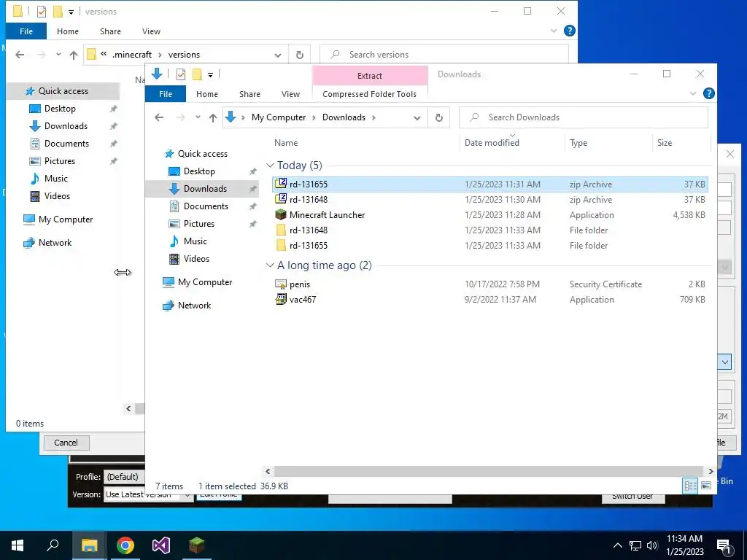The width and height of the screenshot is (747, 560).
Task: Go back in the versions window
Action: click(x=20, y=55)
